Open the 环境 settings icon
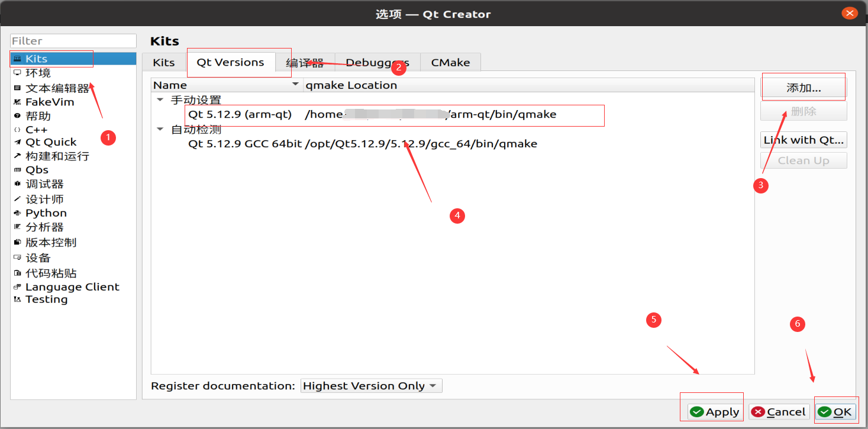 pyautogui.click(x=17, y=73)
